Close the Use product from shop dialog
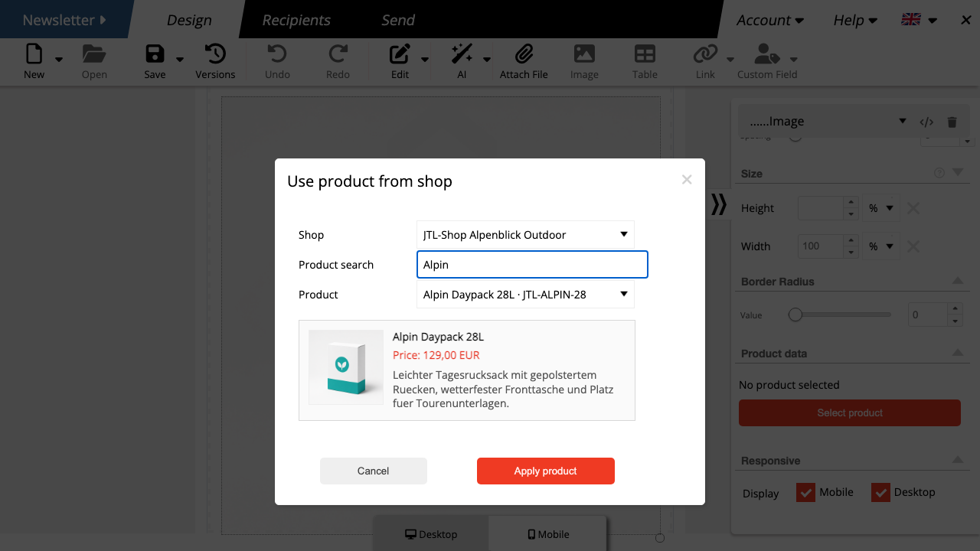980x551 pixels. (x=687, y=180)
